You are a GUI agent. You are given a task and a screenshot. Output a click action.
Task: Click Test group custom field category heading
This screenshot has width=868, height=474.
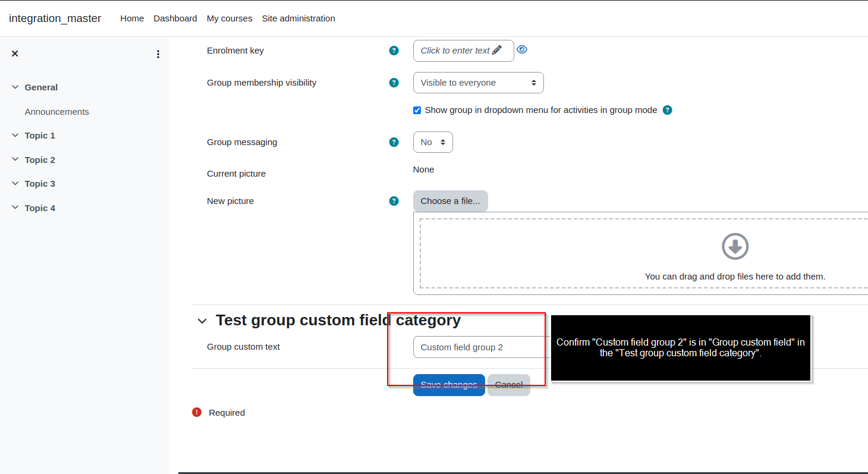pos(338,320)
